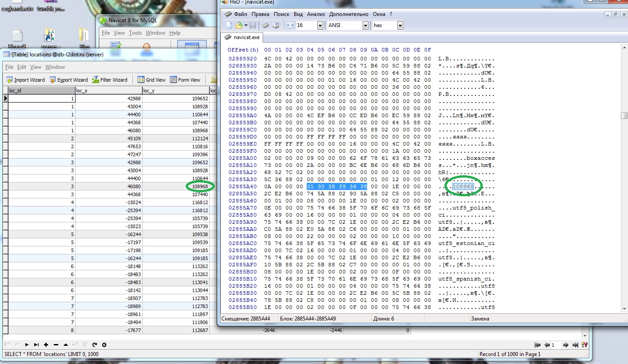
Task: Click the Open file folder icon in HxD
Action: tap(239, 25)
